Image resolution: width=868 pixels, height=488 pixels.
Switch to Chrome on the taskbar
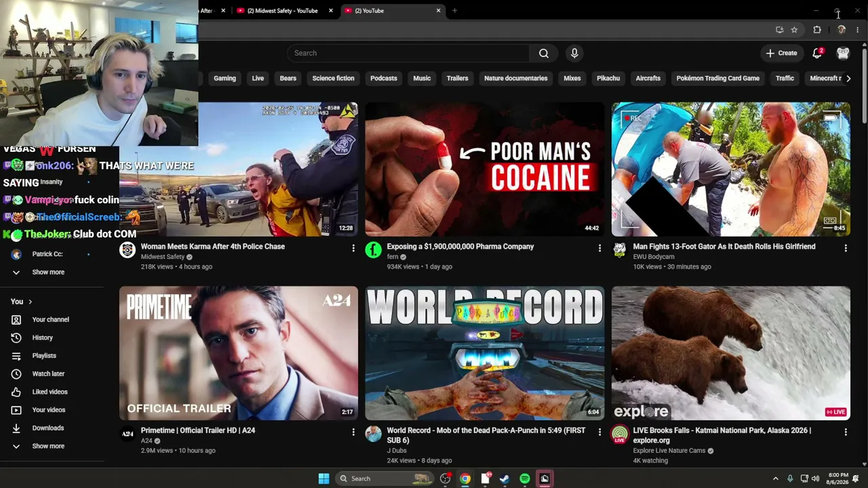(465, 479)
